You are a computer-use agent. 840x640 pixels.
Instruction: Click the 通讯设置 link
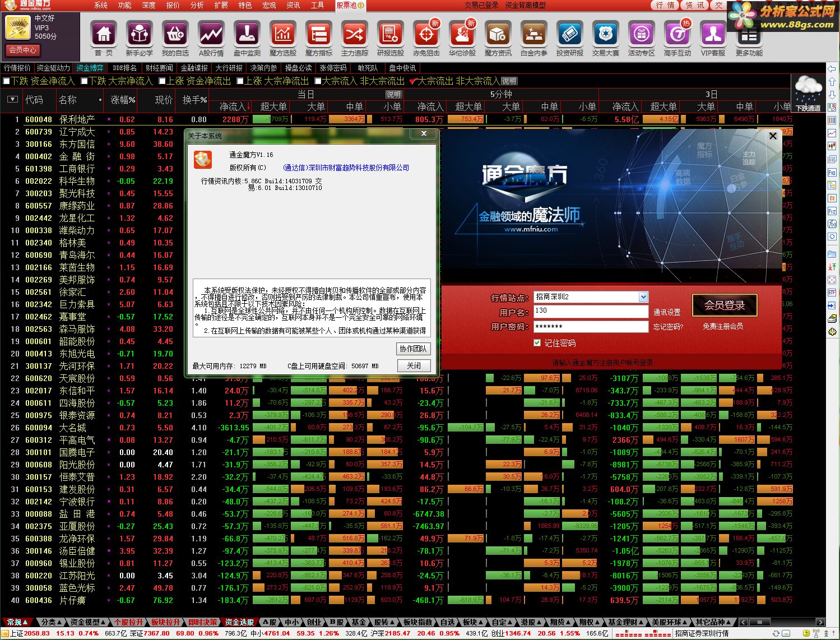click(667, 312)
